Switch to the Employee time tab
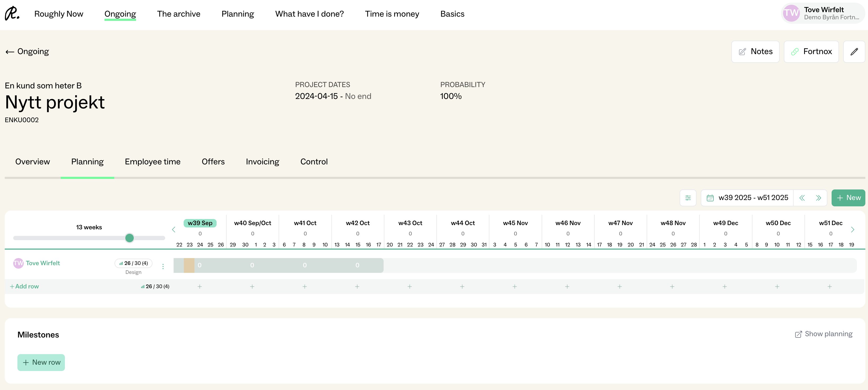868x390 pixels. click(152, 162)
